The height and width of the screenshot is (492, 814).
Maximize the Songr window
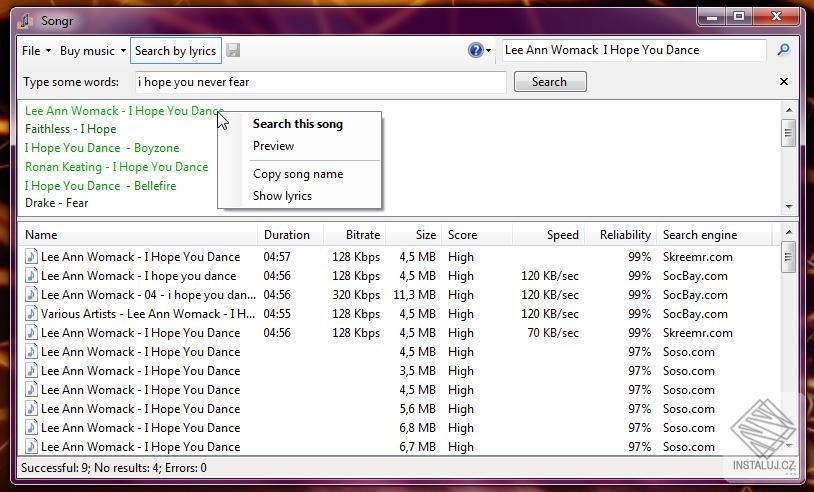738,17
